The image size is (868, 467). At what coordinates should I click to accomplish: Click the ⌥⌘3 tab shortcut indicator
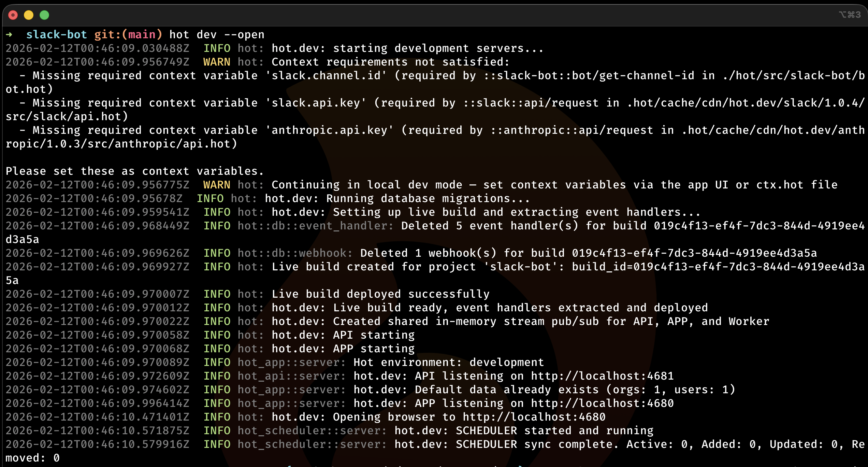coord(850,14)
